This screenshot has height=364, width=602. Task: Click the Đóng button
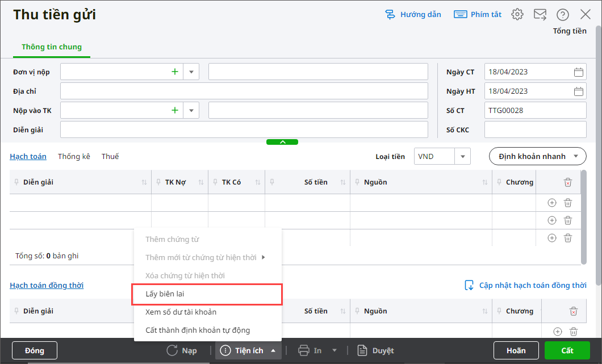pyautogui.click(x=35, y=350)
